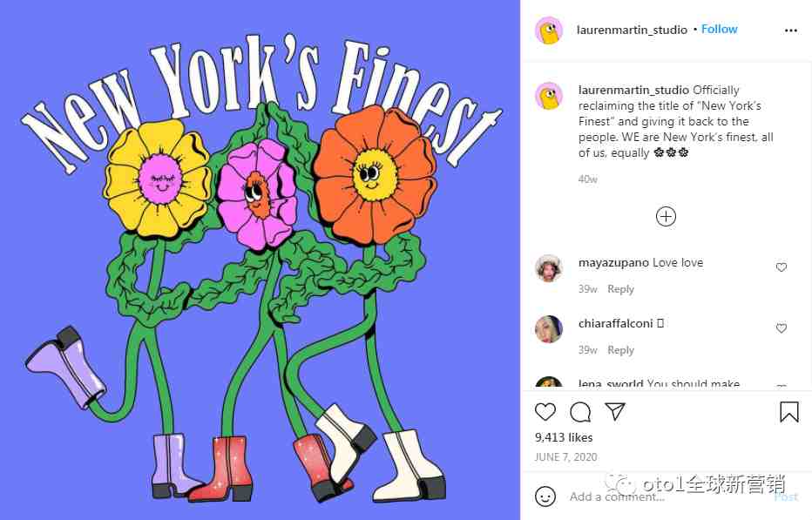The width and height of the screenshot is (812, 520).
Task: View the 9,413 likes list
Action: click(564, 437)
